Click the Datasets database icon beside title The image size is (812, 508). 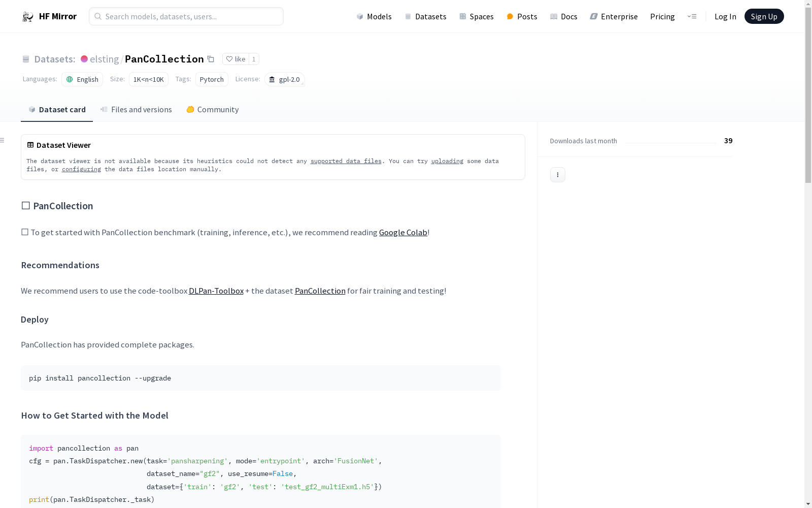tap(26, 59)
